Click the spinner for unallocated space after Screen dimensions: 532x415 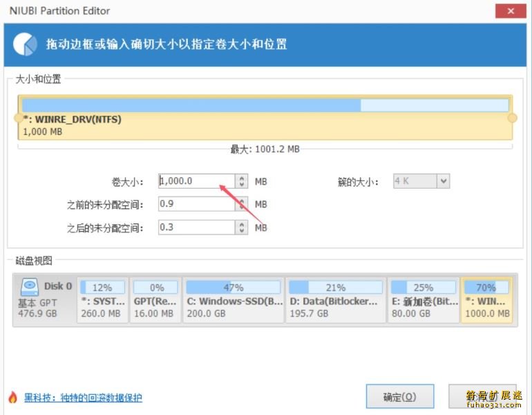(x=241, y=227)
